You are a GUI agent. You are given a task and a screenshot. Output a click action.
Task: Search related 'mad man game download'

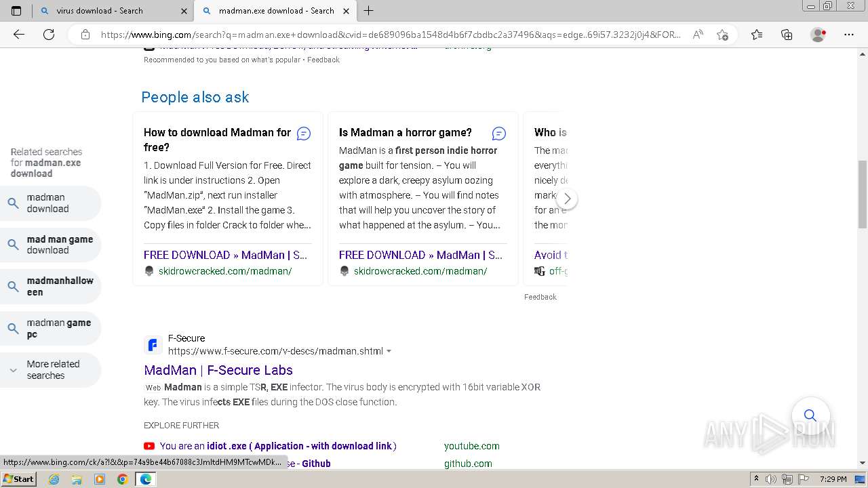coord(50,245)
